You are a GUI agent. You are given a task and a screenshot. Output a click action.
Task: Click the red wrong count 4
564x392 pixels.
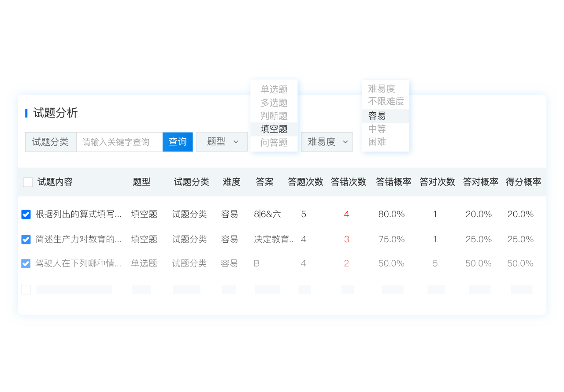tap(346, 214)
